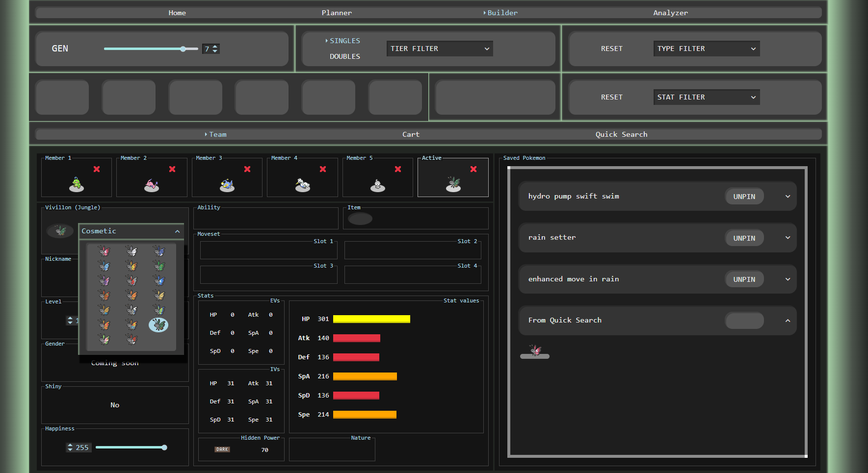The height and width of the screenshot is (473, 868).
Task: Remove Active member with red X
Action: click(473, 169)
